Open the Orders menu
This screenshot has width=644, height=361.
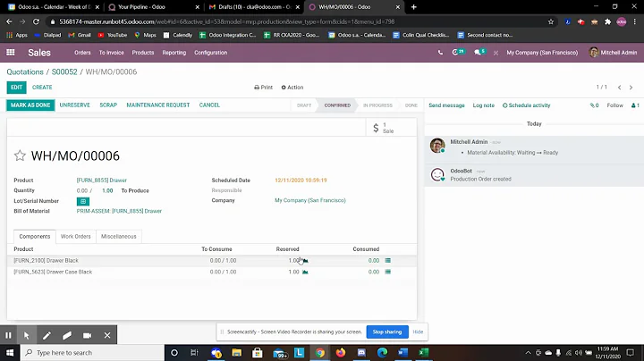coord(82,53)
